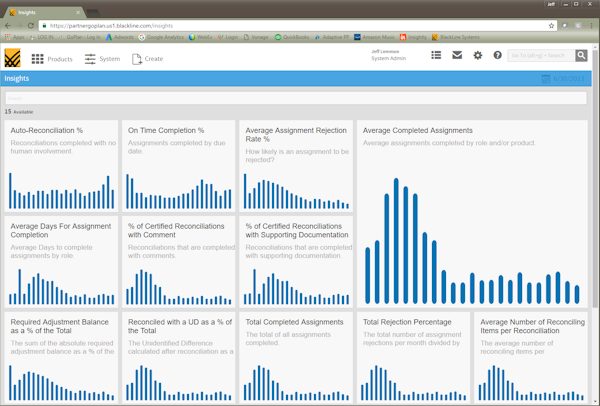The height and width of the screenshot is (406, 600).
Task: Open the date picker calendar icon
Action: click(546, 78)
